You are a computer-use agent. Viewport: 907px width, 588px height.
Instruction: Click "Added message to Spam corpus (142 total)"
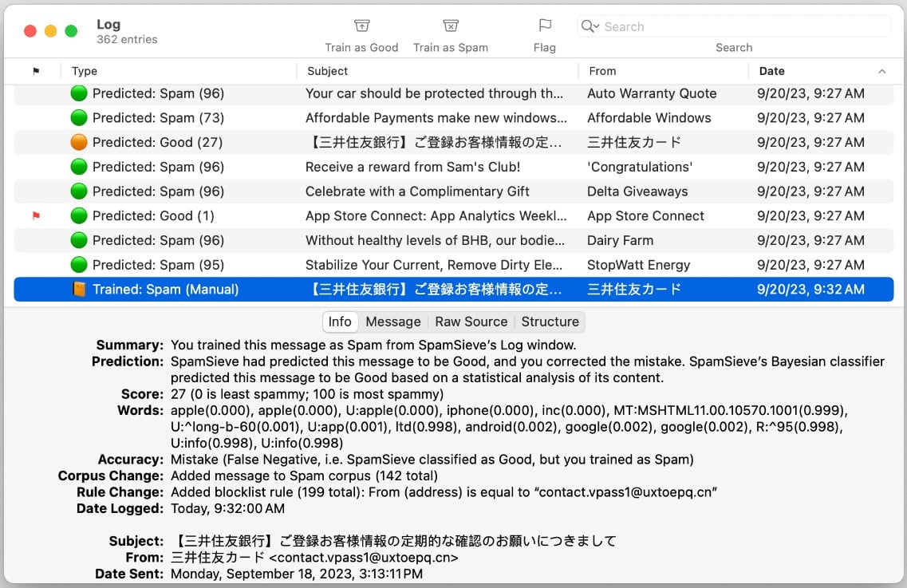point(304,476)
